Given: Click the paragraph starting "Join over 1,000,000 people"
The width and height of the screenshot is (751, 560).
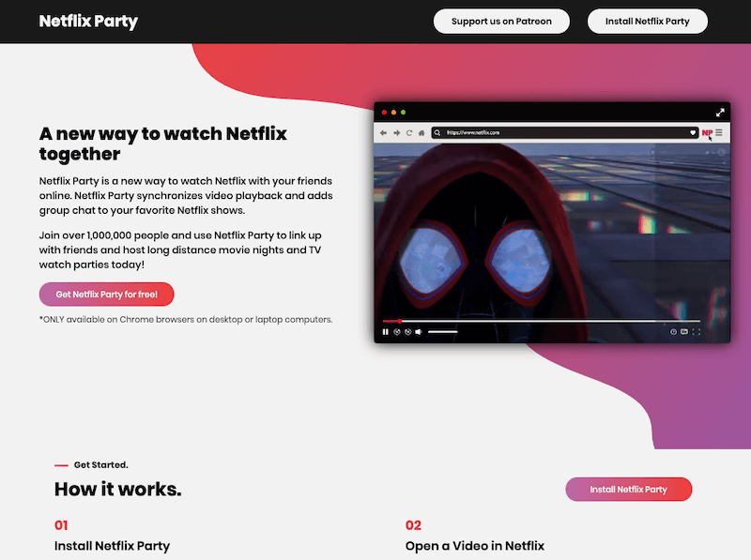Looking at the screenshot, I should click(x=180, y=250).
